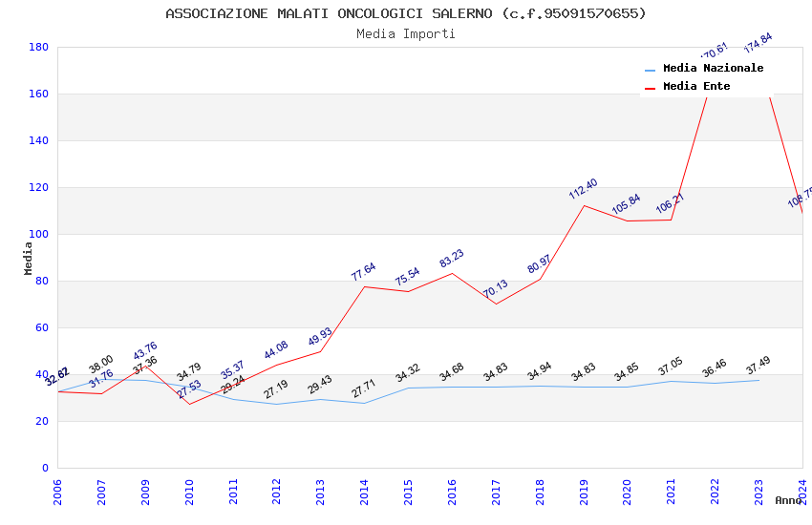
Task: Click the 2023 x-axis year label
Action: pos(759,492)
